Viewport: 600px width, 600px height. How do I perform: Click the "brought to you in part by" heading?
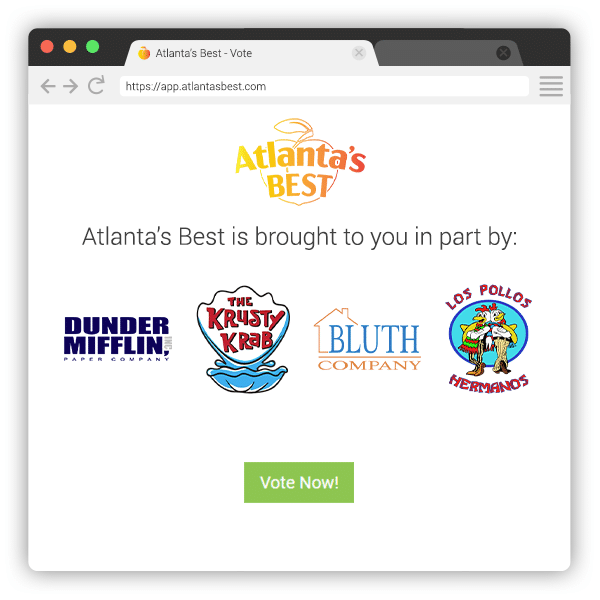[300, 237]
